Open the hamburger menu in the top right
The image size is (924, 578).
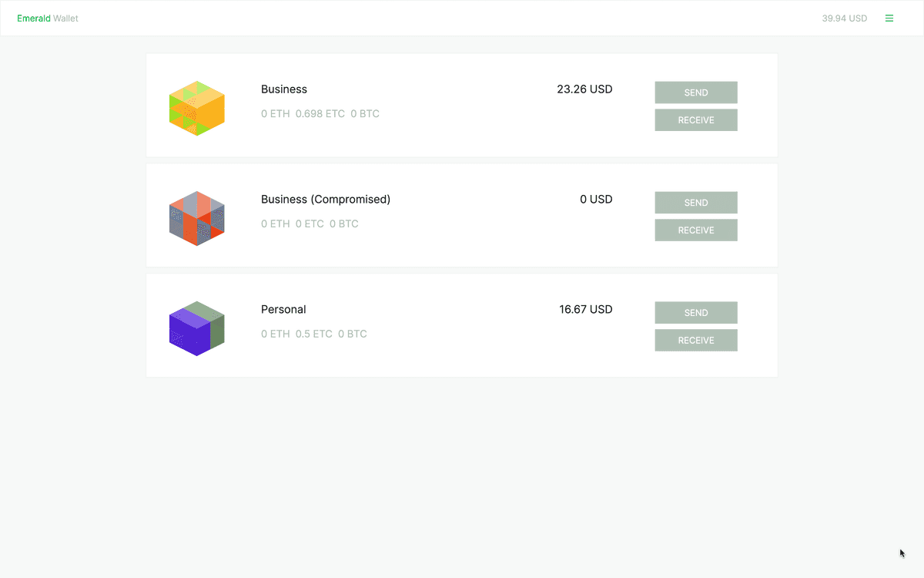click(x=889, y=18)
